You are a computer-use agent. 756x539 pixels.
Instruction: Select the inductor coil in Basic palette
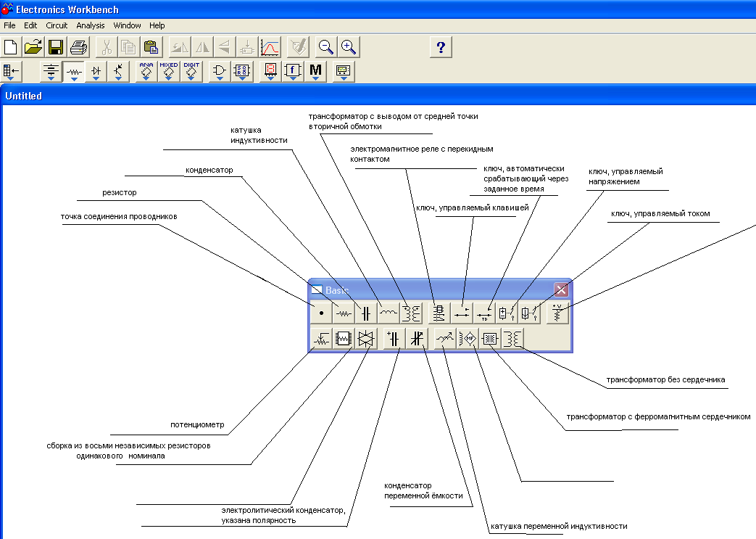(x=389, y=313)
